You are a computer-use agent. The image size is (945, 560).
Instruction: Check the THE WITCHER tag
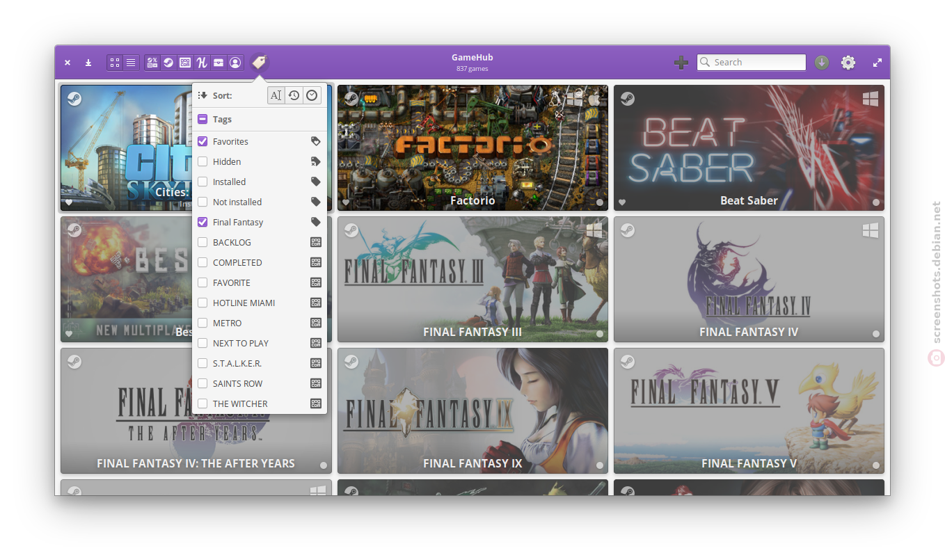click(x=202, y=403)
